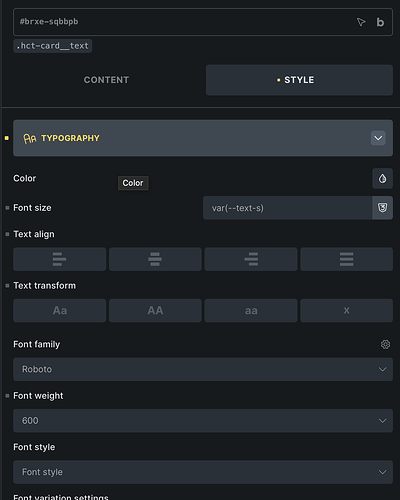
Task: Set text transform to capitalize Aa
Action: point(60,311)
